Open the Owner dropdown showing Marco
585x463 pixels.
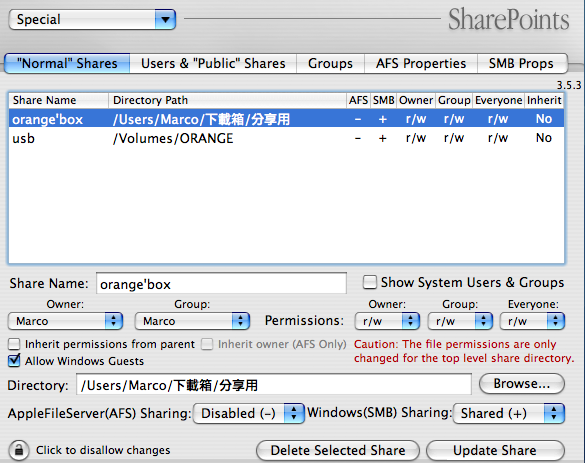click(65, 321)
